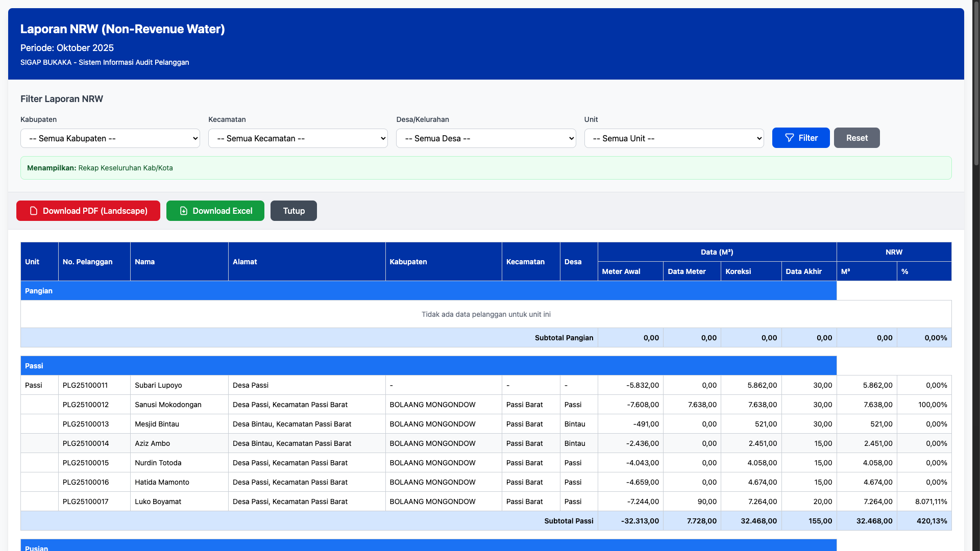Click the PDF file icon in Download PDF
The width and height of the screenshot is (980, 551).
[x=34, y=211]
